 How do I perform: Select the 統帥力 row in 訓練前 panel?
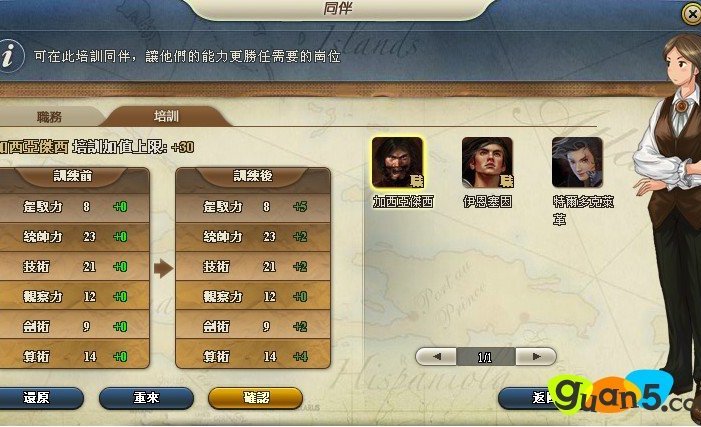74,237
